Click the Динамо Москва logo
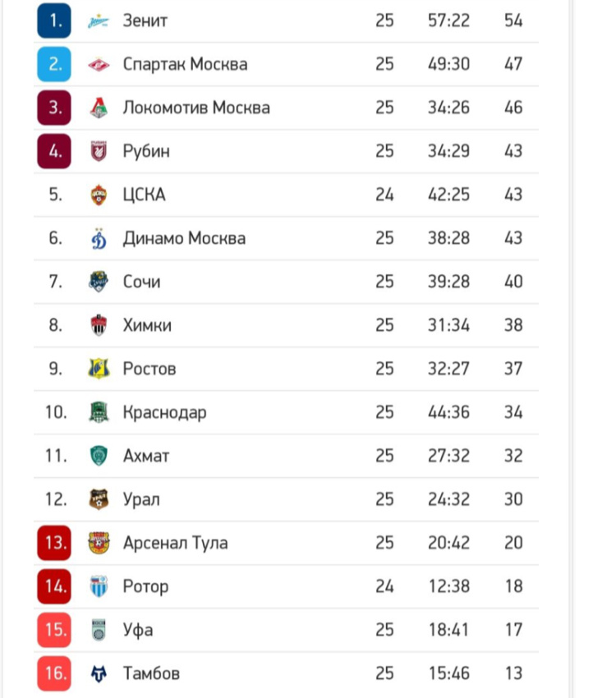 [x=99, y=238]
